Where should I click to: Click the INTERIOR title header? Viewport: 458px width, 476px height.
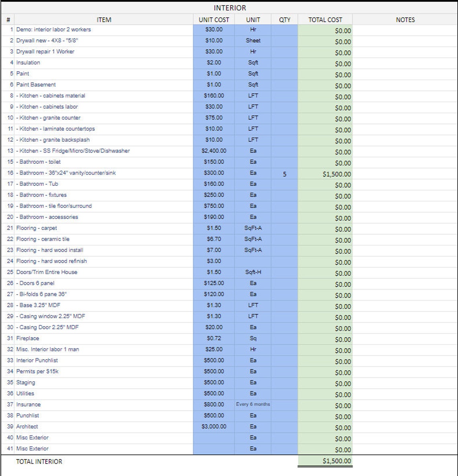tap(229, 8)
